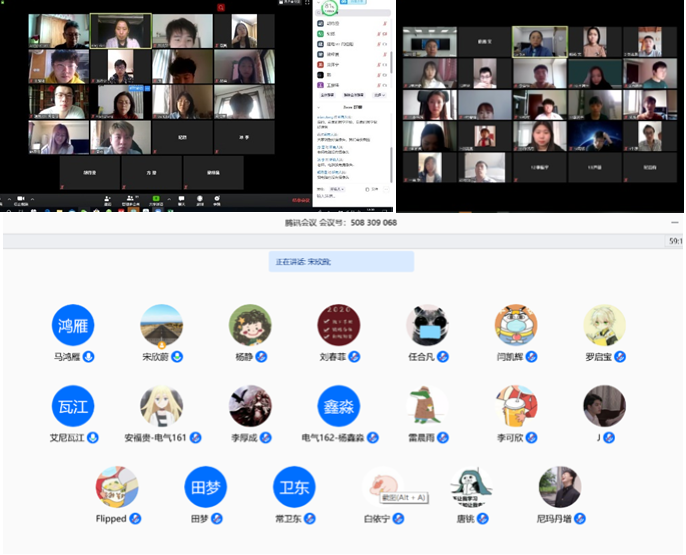Click the microphone icon beside 尼玛月增
The width and height of the screenshot is (686, 555).
pos(580,519)
